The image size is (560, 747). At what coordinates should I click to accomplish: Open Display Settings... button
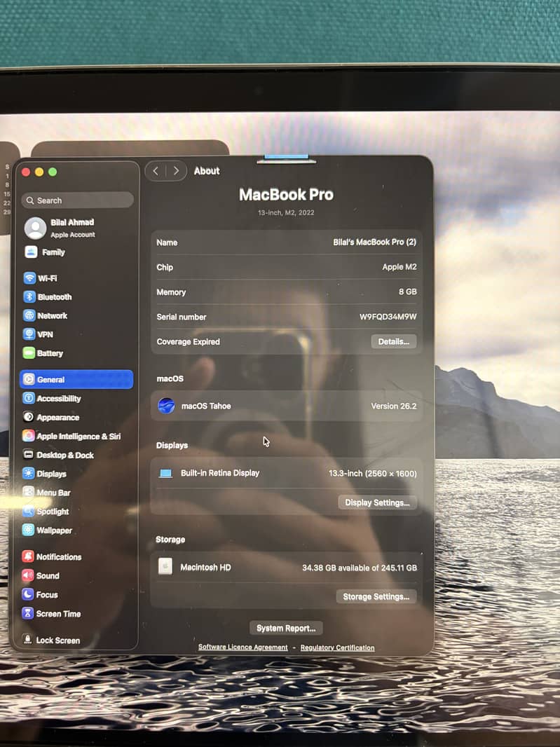tap(377, 502)
